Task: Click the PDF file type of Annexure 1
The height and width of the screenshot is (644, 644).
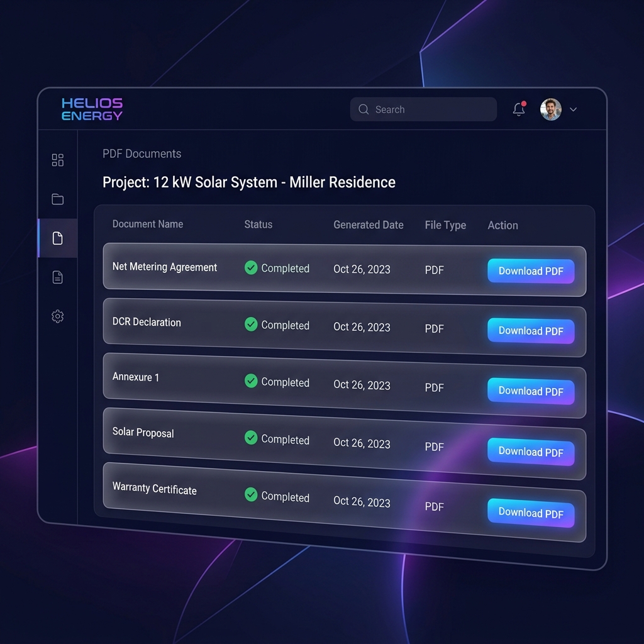Action: [x=434, y=387]
